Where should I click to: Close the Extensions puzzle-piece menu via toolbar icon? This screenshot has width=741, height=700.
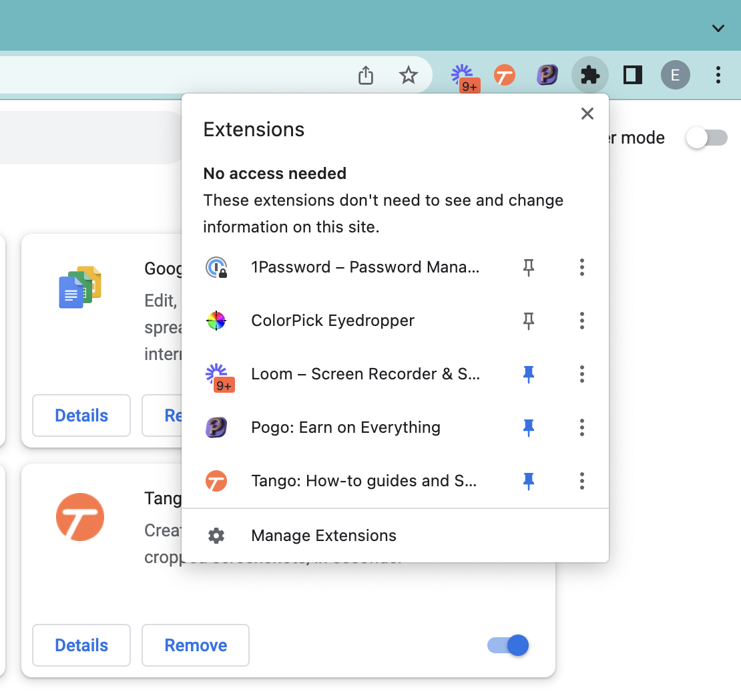click(x=590, y=75)
